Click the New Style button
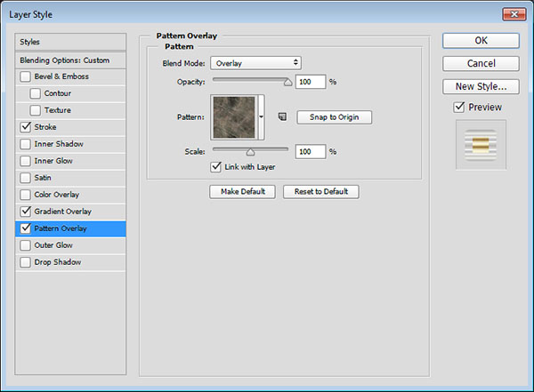The height and width of the screenshot is (392, 534). tap(480, 86)
